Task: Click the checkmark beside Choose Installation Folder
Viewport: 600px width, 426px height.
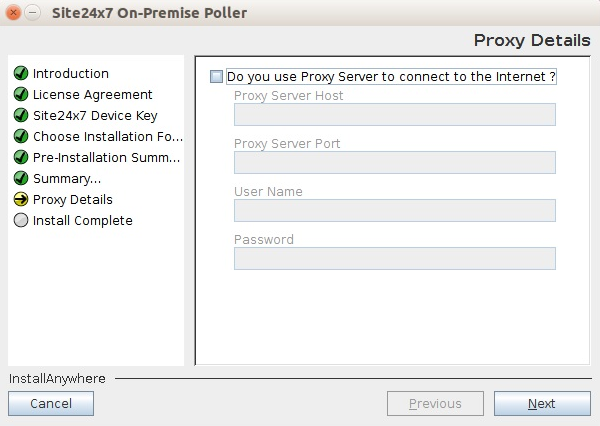Action: (20, 137)
